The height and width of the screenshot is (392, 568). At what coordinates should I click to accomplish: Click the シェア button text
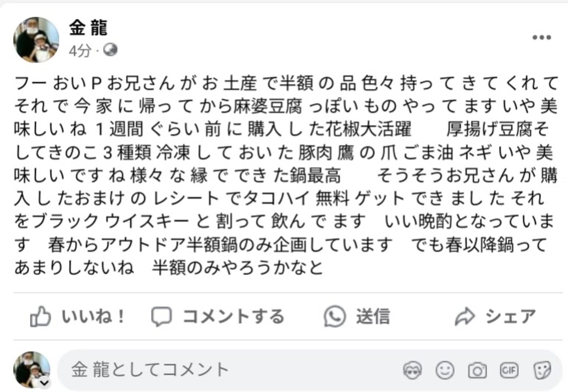(510, 316)
